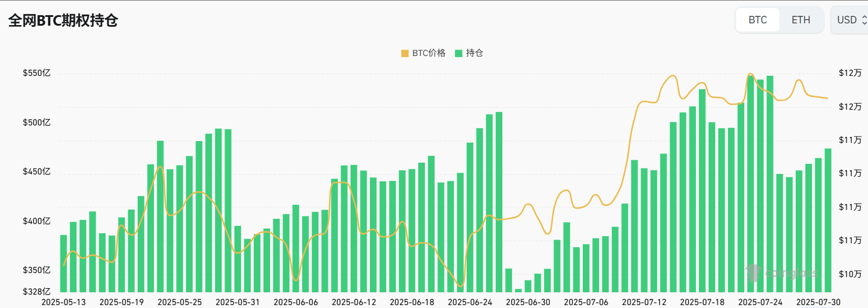Click the $400亿 left axis label
This screenshot has width=868, height=308.
37,221
